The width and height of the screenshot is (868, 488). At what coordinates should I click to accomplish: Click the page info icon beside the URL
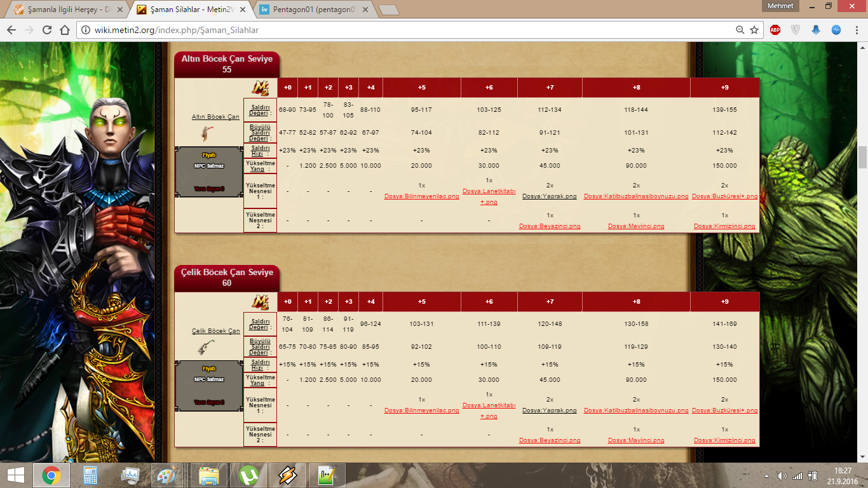(85, 30)
